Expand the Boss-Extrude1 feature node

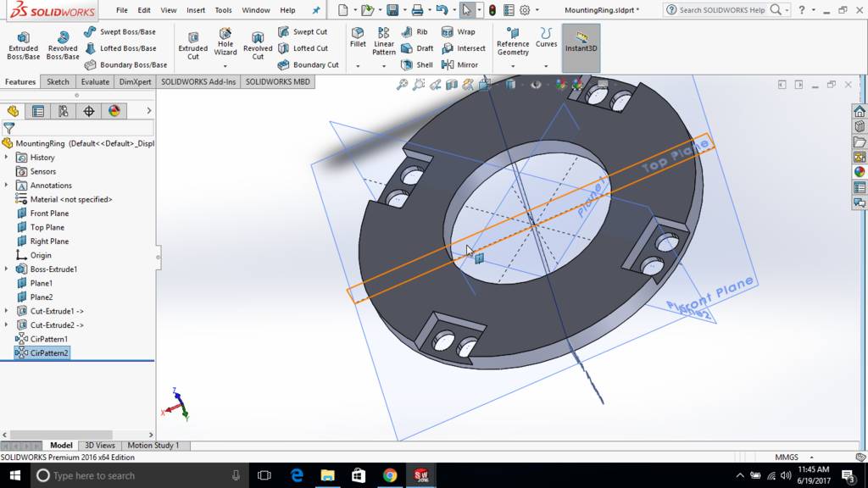click(7, 269)
